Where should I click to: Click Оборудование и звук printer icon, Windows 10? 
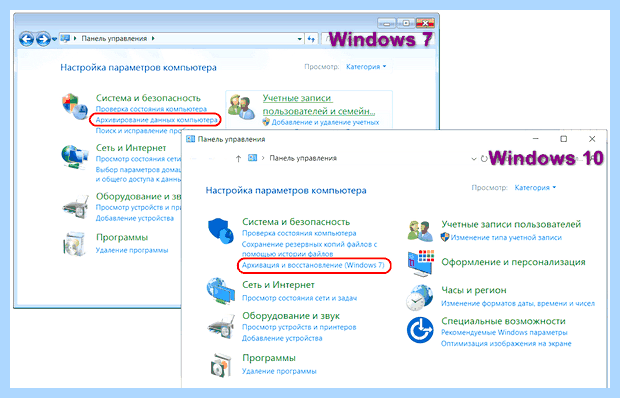point(221,326)
